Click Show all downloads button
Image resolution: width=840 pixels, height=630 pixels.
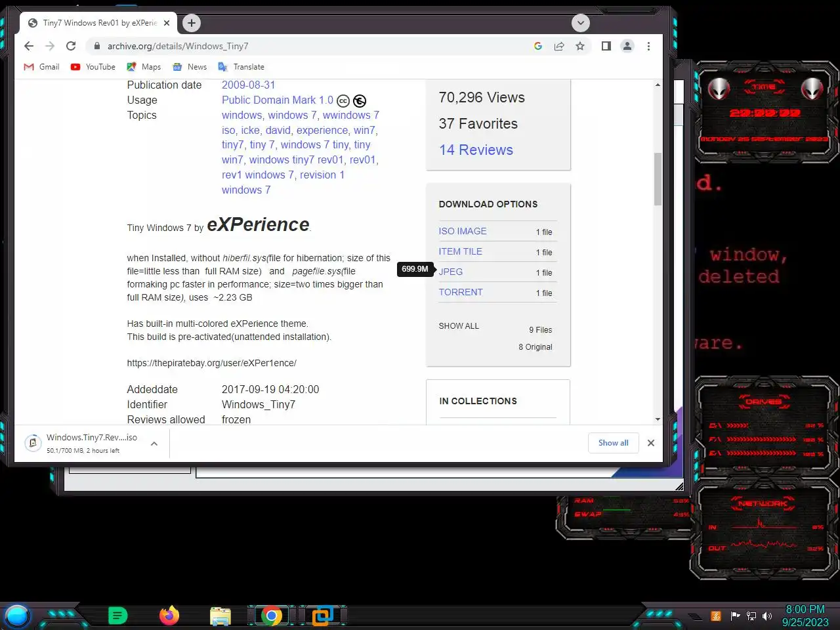coord(613,443)
